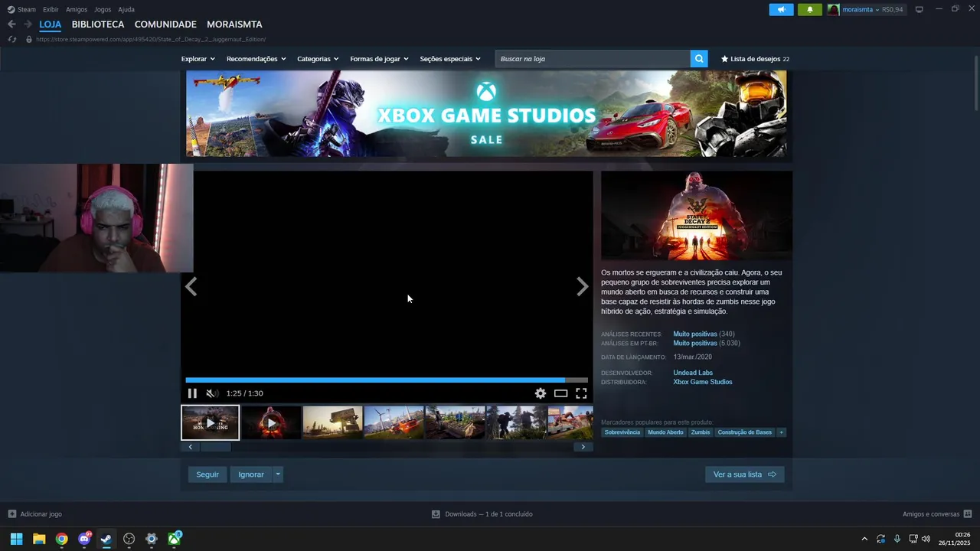Reload the store page
This screenshot has width=980, height=551.
click(x=11, y=39)
